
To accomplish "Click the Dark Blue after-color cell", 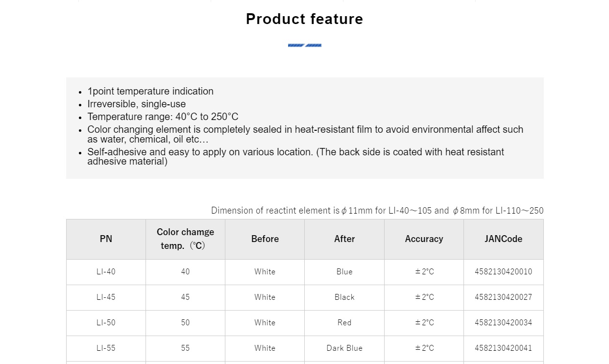I will pos(344,348).
